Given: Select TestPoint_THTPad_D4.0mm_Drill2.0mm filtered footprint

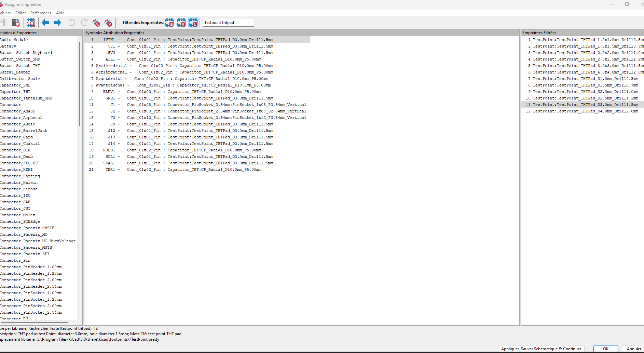Looking at the screenshot, I should 585,111.
